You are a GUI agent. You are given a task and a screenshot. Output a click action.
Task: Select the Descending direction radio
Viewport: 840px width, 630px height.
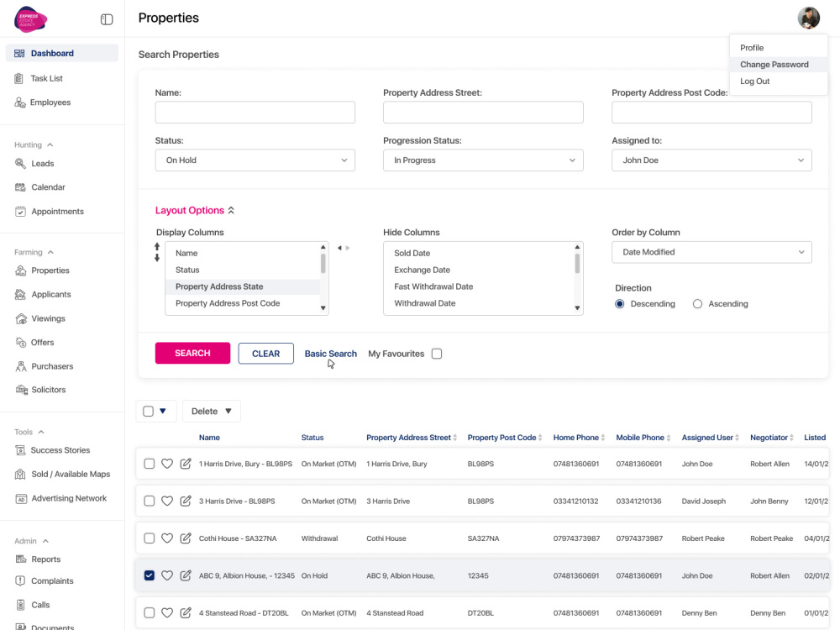point(620,304)
